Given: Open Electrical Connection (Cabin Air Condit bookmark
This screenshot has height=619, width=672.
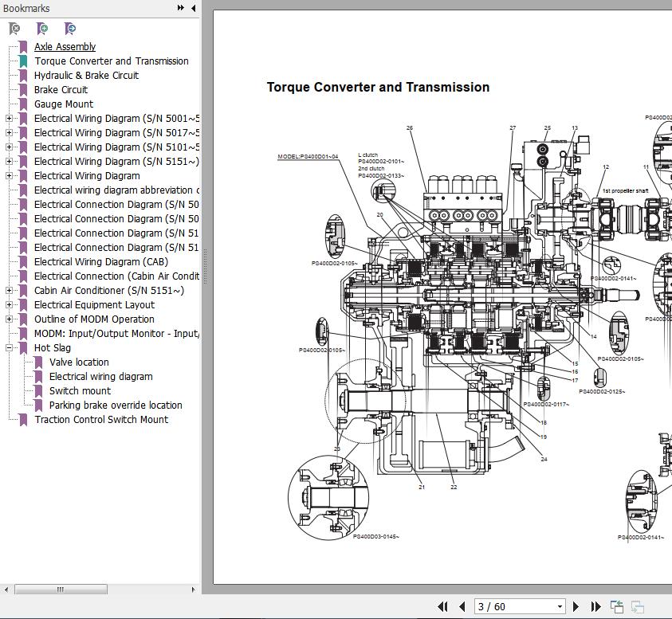Looking at the screenshot, I should pos(116,276).
